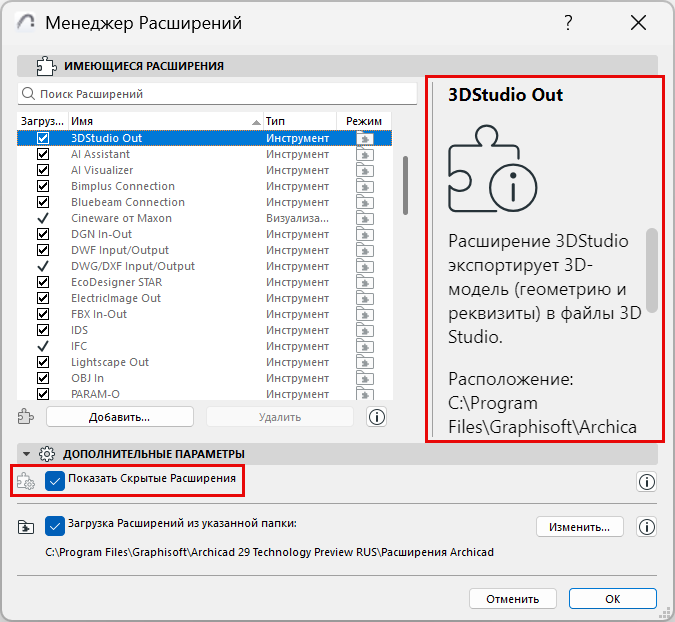Toggle the AI Assistant load checkbox
The height and width of the screenshot is (622, 675).
[x=43, y=154]
